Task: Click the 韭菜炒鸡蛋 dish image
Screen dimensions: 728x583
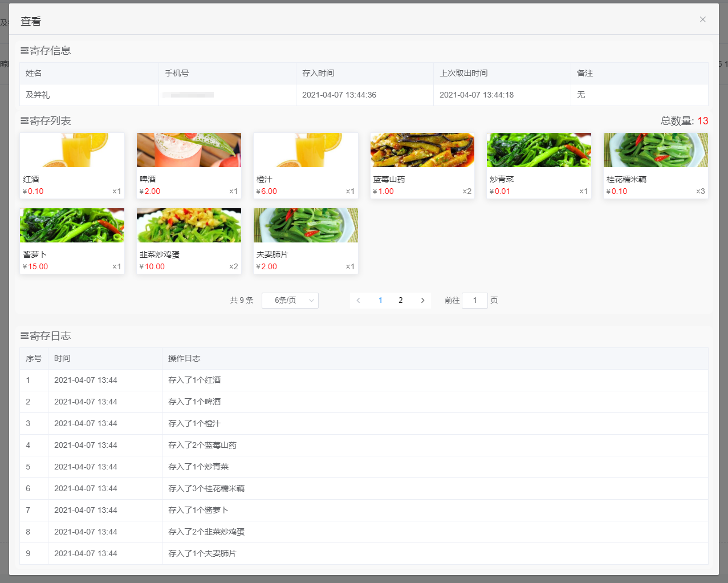Action: click(189, 225)
